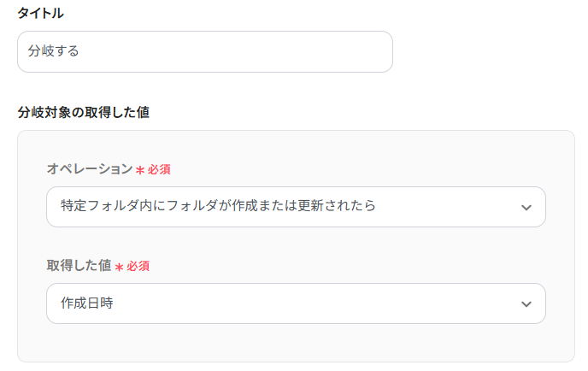Open the 取得した値 dropdown
Screen dimensions: 588x371
pos(296,303)
